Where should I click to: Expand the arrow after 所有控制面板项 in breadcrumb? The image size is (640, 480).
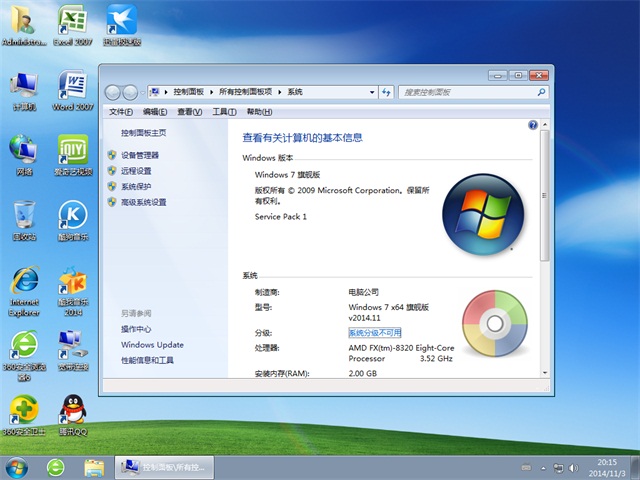[281, 92]
